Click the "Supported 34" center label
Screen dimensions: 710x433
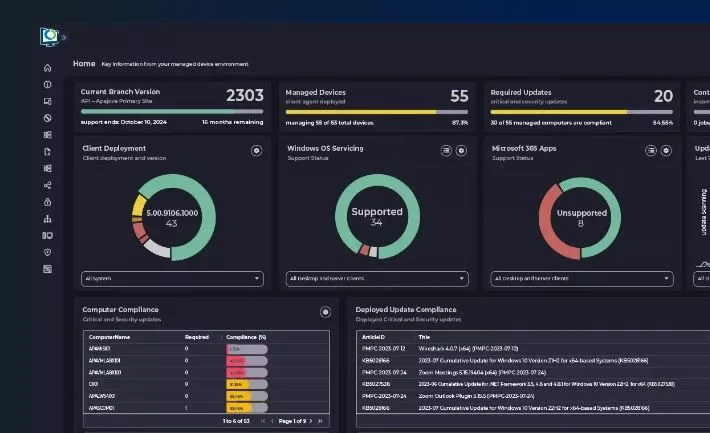(377, 216)
